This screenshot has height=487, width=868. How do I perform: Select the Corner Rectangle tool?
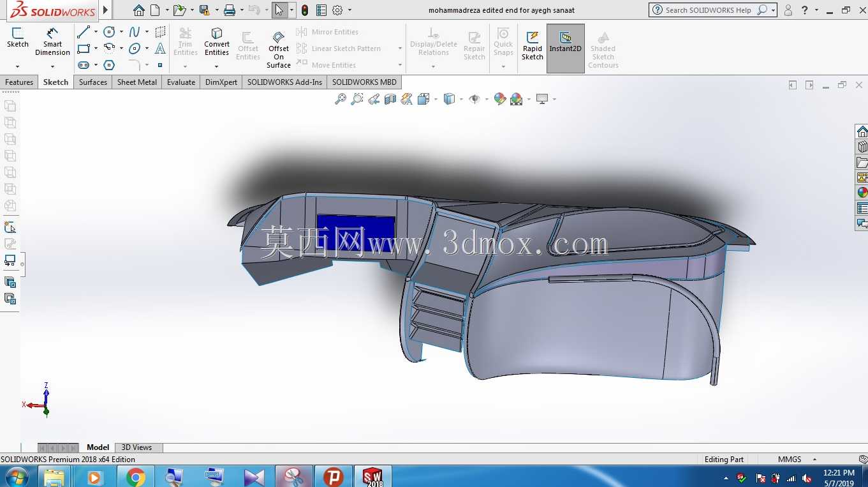tap(84, 49)
